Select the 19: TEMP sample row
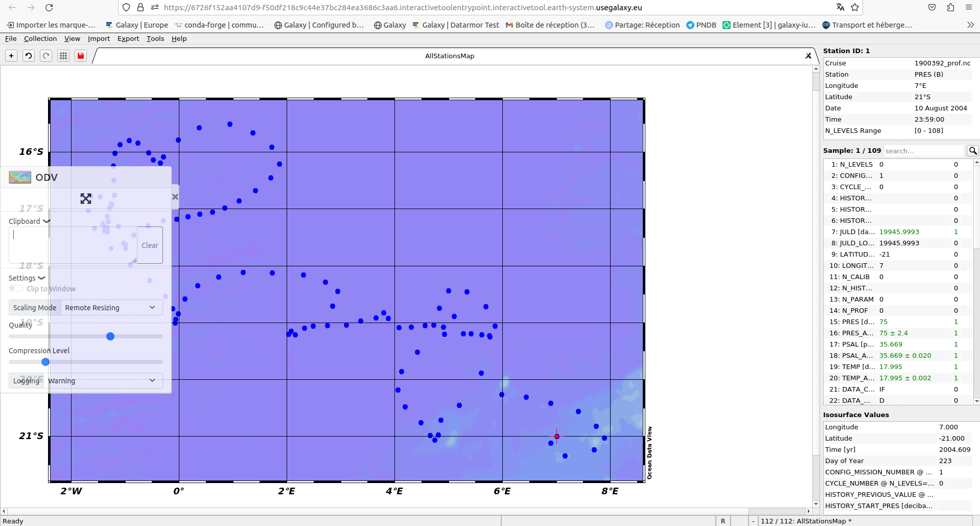980x526 pixels. [x=898, y=367]
